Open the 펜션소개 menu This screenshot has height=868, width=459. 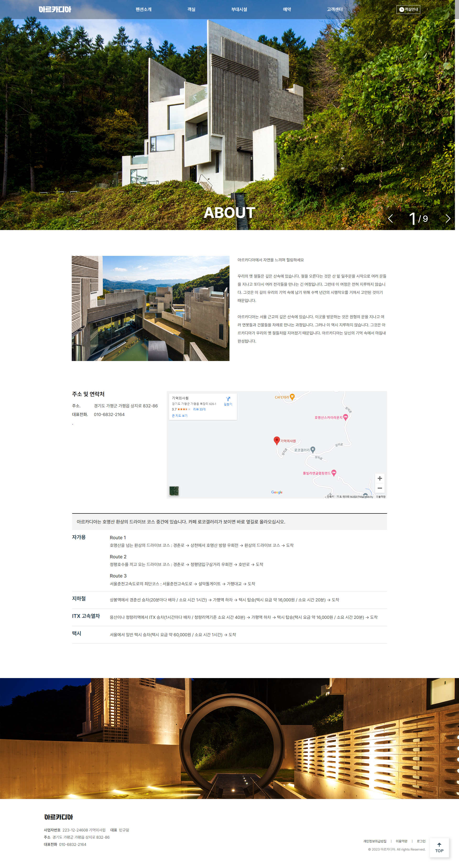pyautogui.click(x=143, y=9)
